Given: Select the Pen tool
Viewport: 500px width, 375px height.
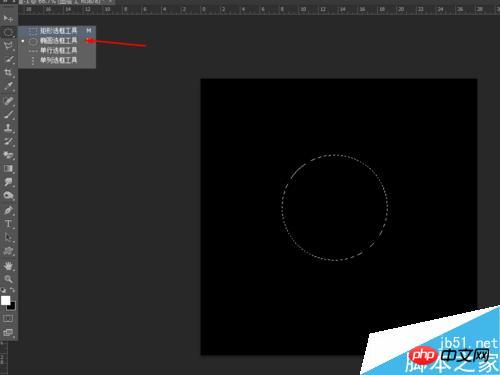Looking at the screenshot, I should [8, 210].
